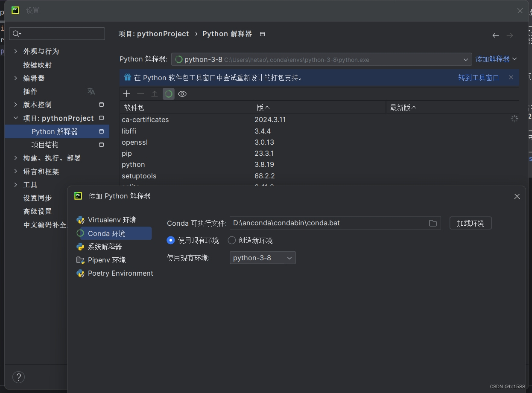Select 创造新环境 radio button
The height and width of the screenshot is (393, 532).
pos(232,240)
